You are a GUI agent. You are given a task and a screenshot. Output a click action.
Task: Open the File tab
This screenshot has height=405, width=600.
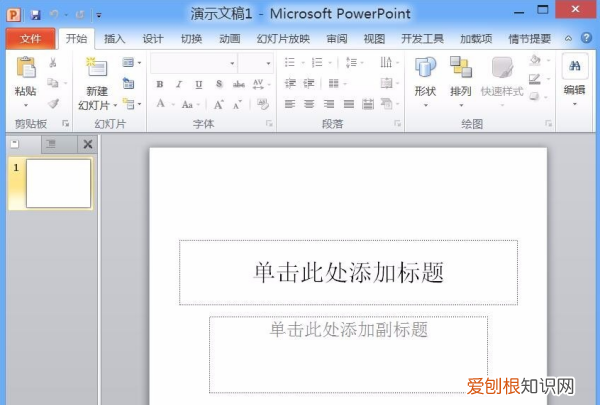(x=31, y=39)
